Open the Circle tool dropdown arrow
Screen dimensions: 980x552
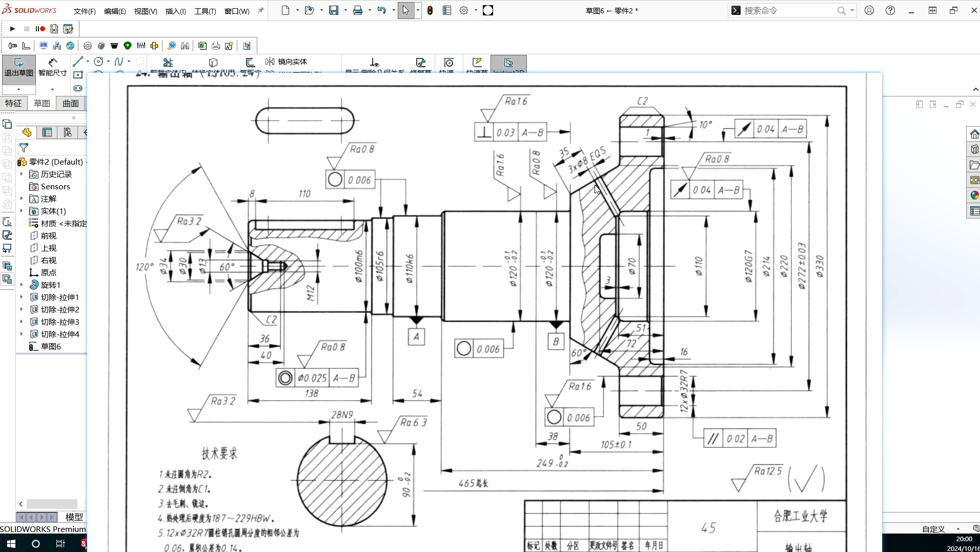108,62
